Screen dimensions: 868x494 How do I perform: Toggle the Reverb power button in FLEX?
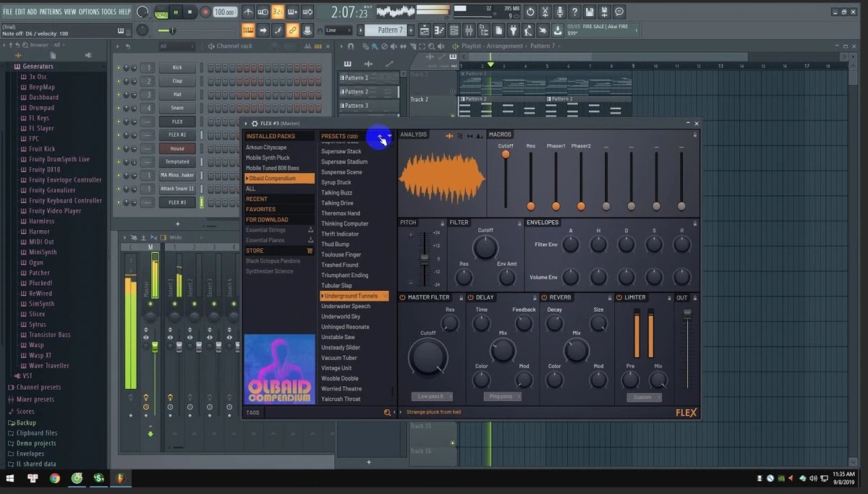[x=544, y=297]
